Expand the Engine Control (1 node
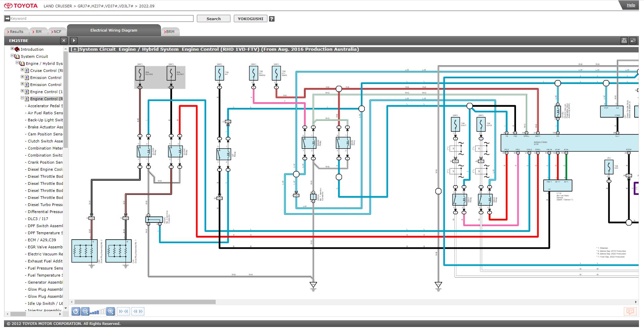 [23, 91]
